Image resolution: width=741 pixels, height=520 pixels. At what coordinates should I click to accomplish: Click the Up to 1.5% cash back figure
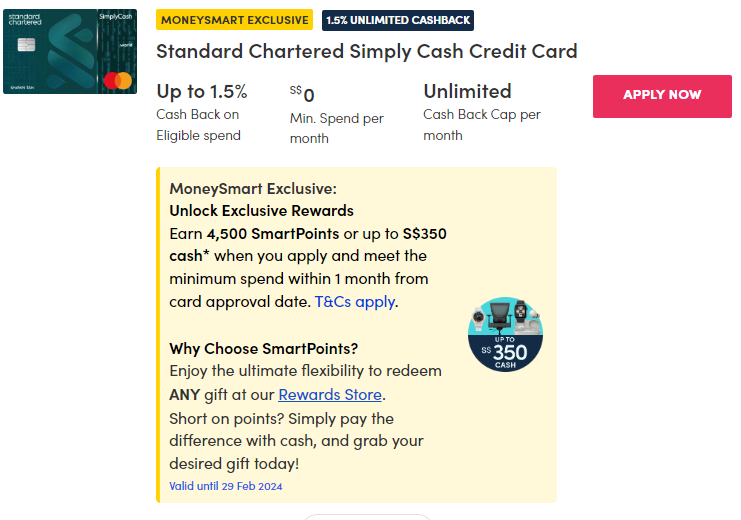(202, 91)
